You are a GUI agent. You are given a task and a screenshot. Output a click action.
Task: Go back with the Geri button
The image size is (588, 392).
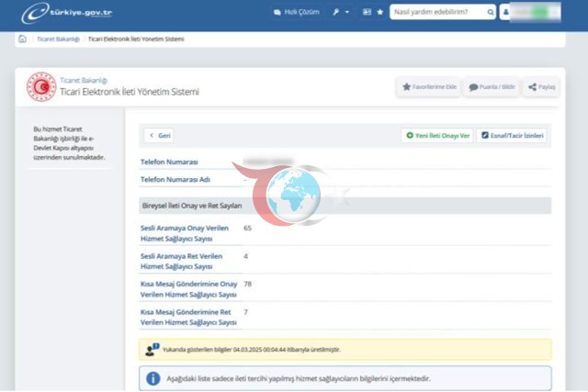pos(159,135)
